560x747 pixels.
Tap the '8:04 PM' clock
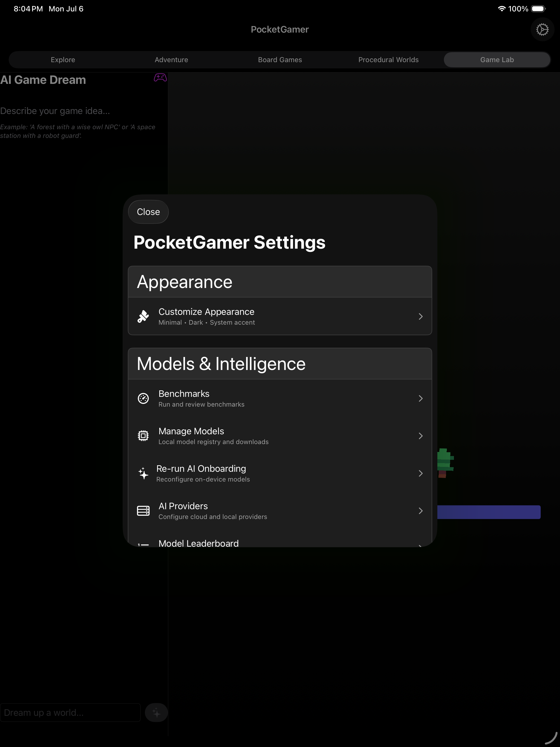point(28,9)
